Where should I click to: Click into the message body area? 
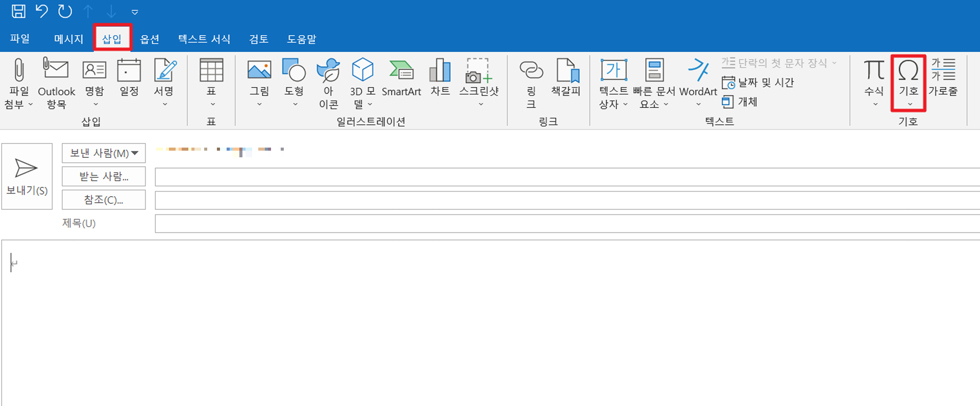(x=490, y=323)
